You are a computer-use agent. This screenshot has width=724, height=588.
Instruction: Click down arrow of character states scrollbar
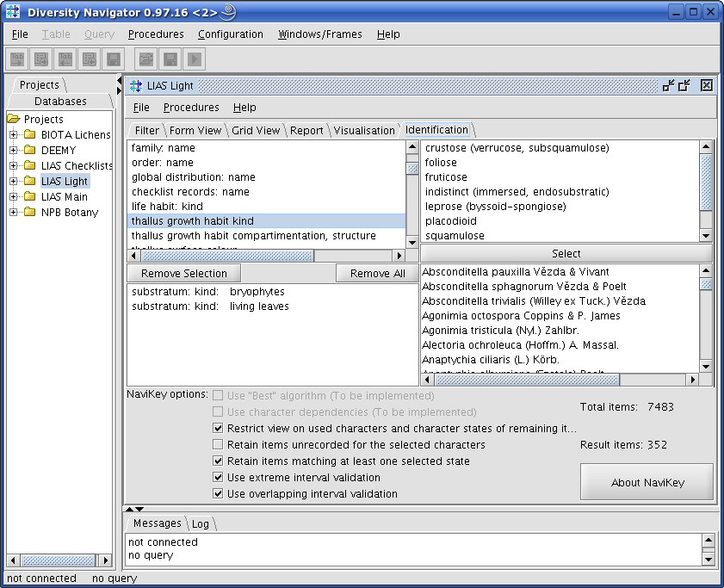706,236
